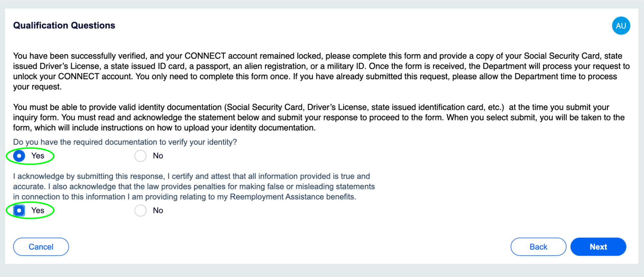Choose Yes radio under the acknowledgement statement
Screen dimensions: 644x277
pos(19,211)
